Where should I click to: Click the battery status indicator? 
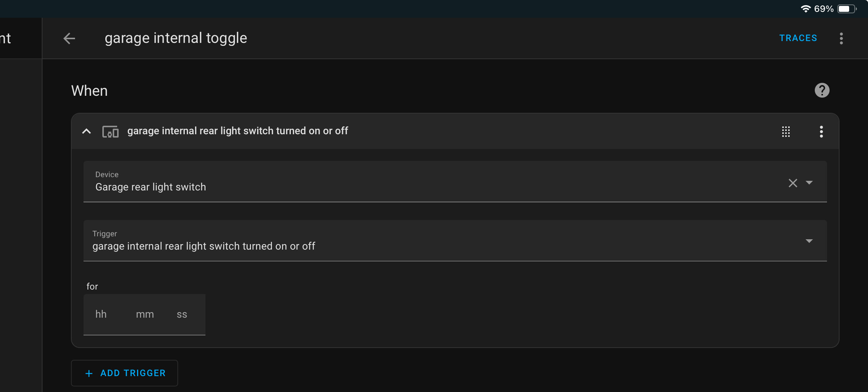[847, 9]
